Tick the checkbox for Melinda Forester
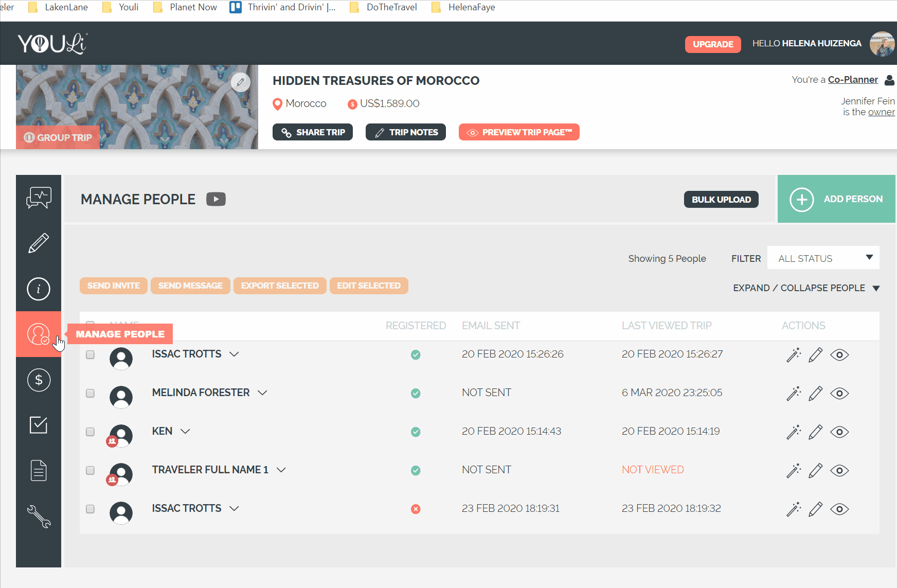This screenshot has height=588, width=897. (90, 393)
